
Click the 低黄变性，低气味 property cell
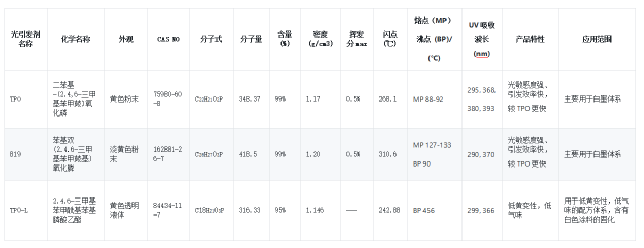[x=531, y=210]
